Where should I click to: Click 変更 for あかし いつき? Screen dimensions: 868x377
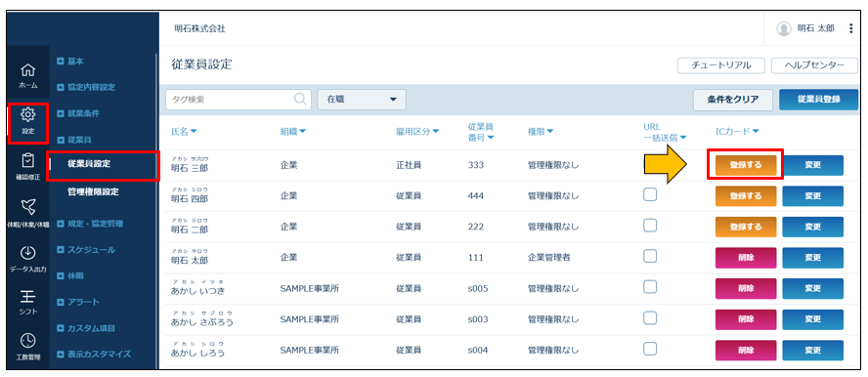pyautogui.click(x=812, y=288)
